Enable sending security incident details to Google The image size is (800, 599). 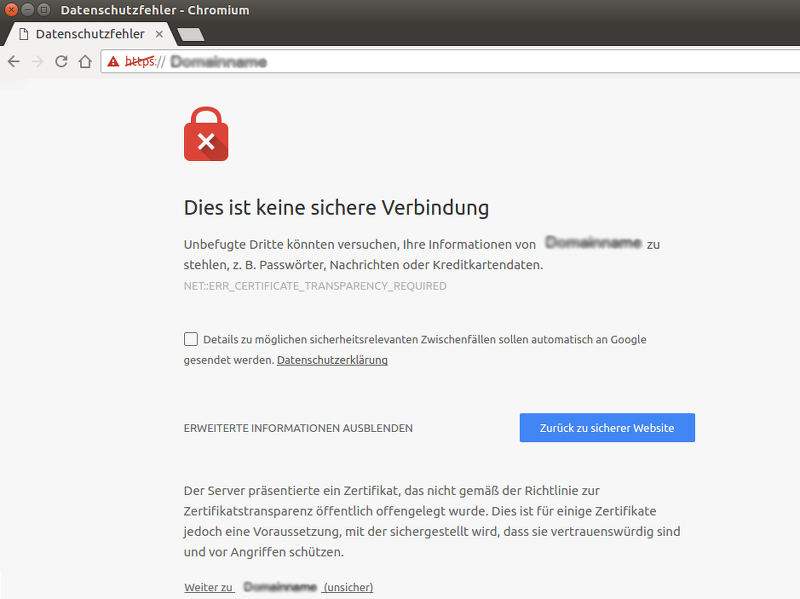click(191, 339)
